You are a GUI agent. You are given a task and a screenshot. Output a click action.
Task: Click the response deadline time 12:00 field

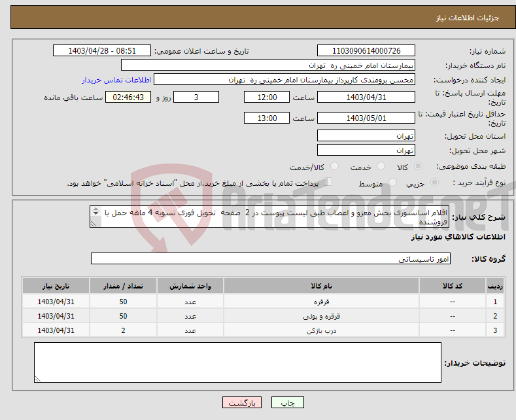click(x=267, y=97)
